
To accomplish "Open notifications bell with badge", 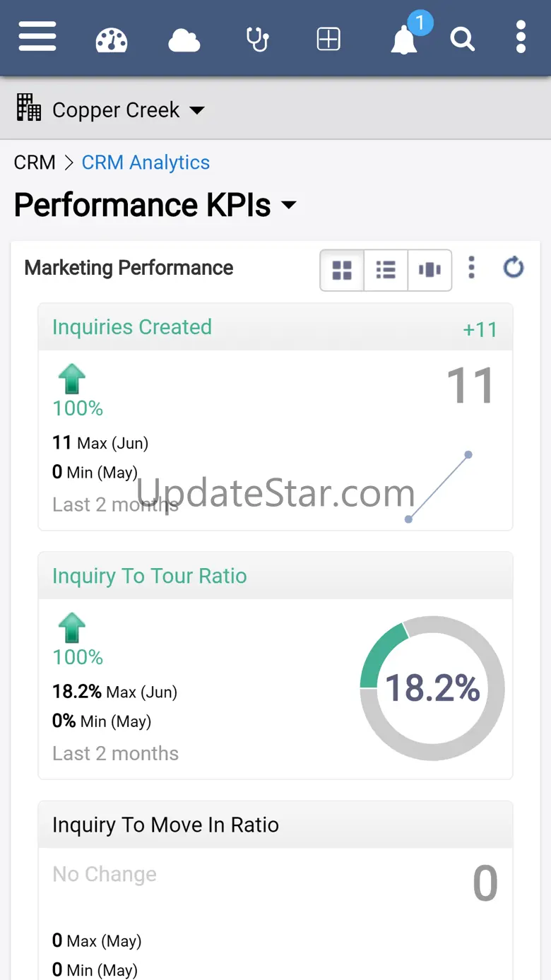I will (x=404, y=40).
